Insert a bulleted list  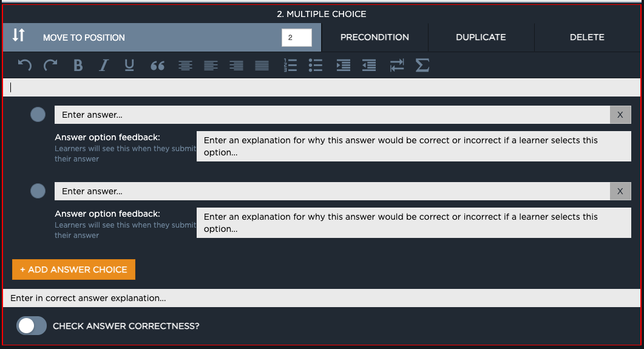tap(315, 66)
